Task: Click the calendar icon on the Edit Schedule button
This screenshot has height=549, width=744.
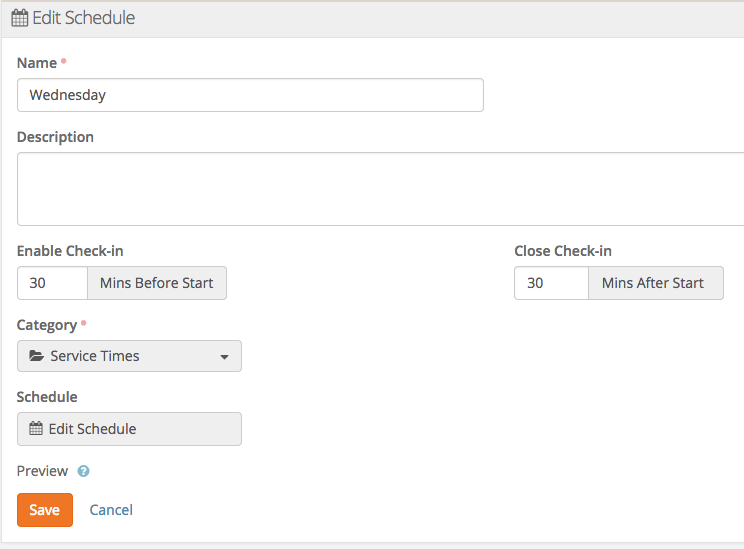Action: [36, 429]
